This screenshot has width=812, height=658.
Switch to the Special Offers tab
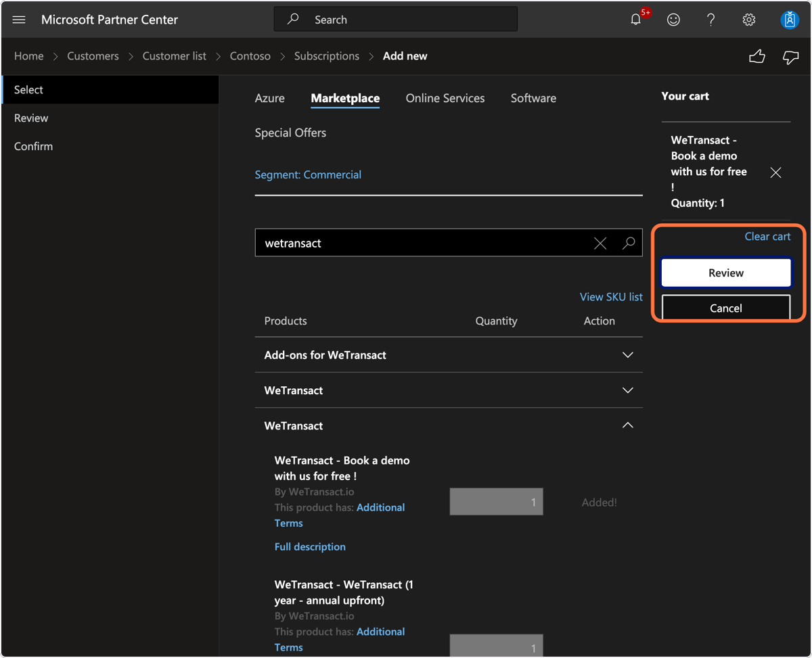point(290,133)
